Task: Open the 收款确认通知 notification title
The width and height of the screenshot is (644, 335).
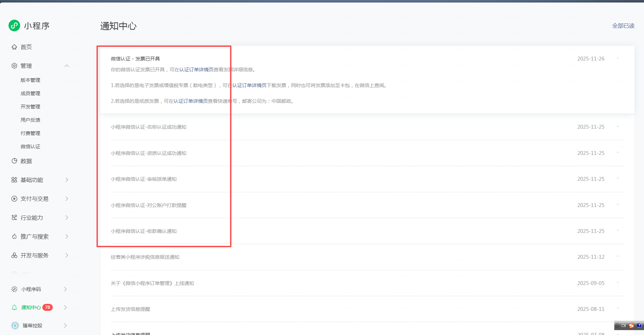Action: (144, 231)
